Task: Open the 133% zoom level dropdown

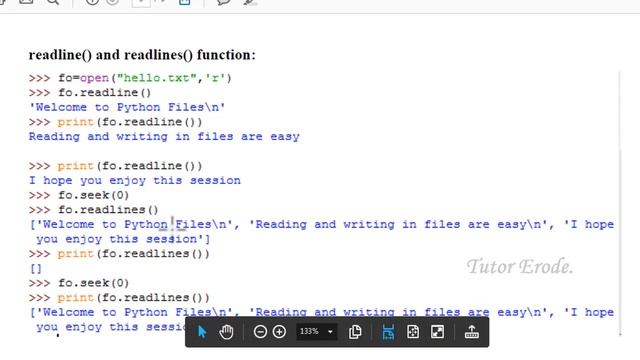Action: 316,331
